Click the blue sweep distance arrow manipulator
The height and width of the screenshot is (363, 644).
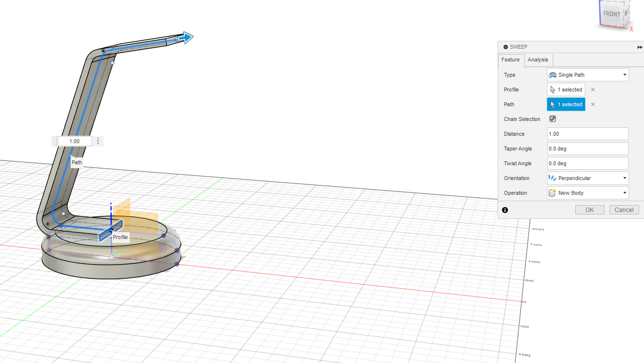[185, 37]
